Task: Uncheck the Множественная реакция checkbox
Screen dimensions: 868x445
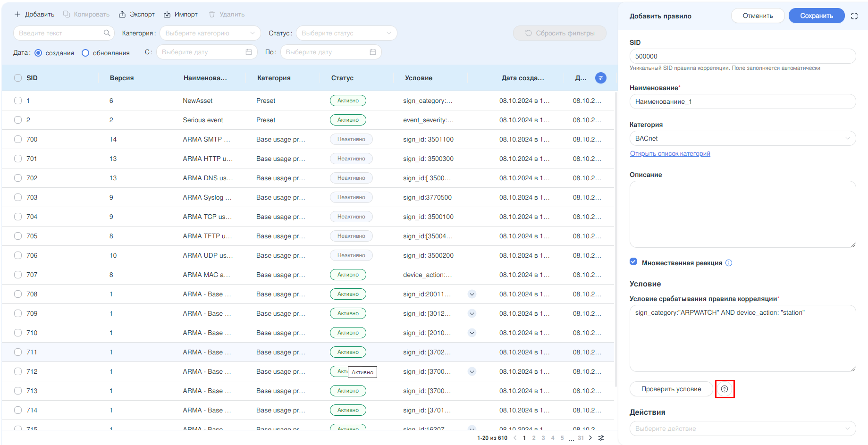Action: [633, 262]
